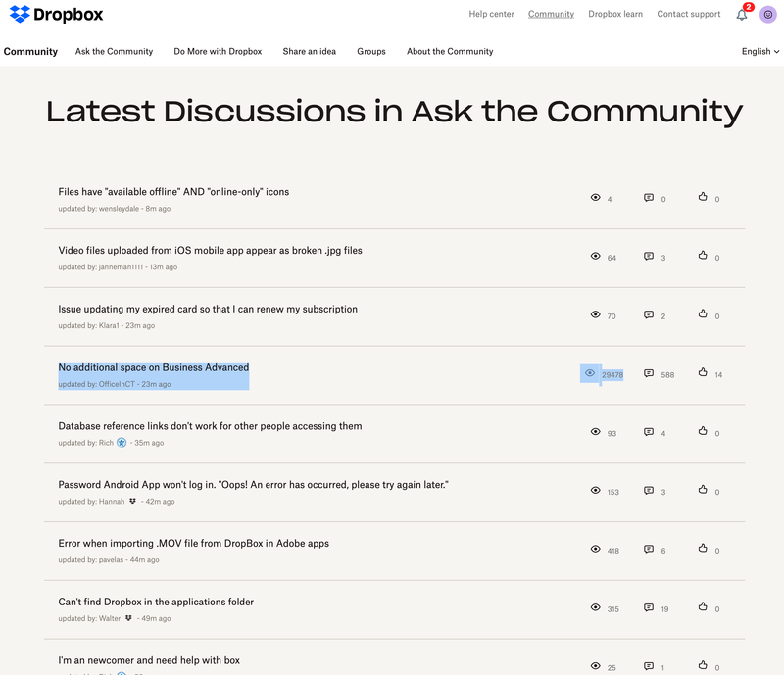This screenshot has height=675, width=784.
Task: Click thumbs-up icon on Business Advanced thread
Action: tap(703, 372)
